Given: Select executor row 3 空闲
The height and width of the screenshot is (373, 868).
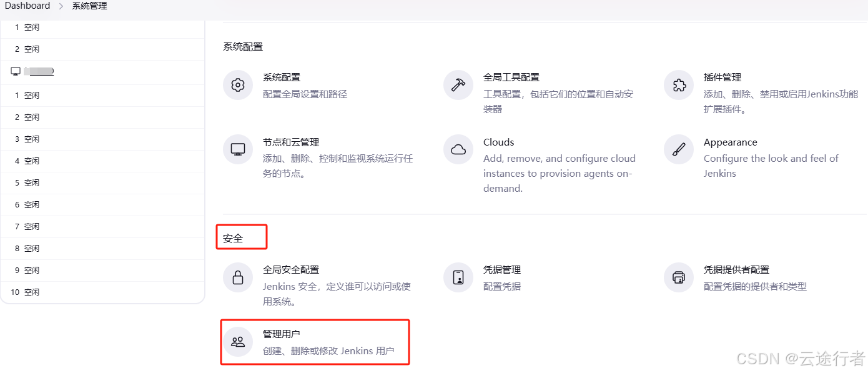Looking at the screenshot, I should pos(102,139).
